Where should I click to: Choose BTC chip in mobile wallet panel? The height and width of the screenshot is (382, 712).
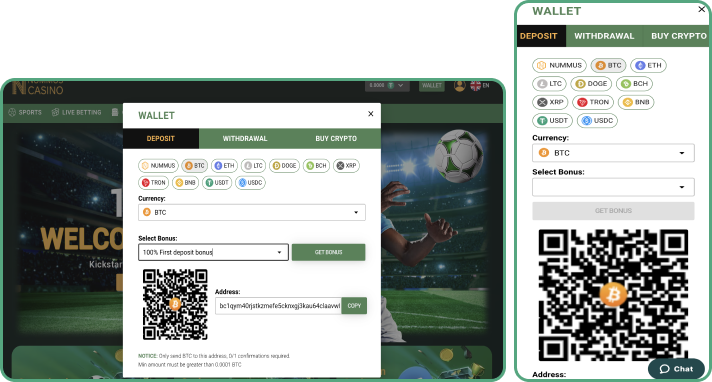(x=608, y=65)
